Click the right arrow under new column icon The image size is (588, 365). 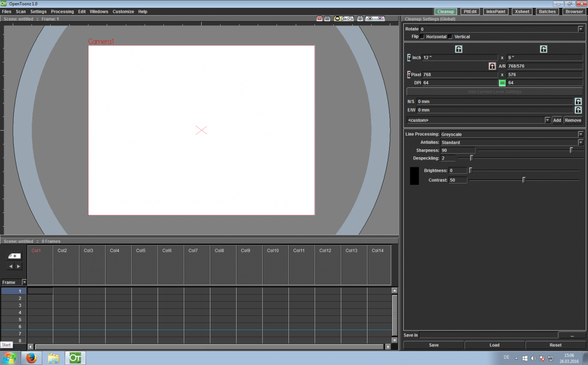coord(18,266)
